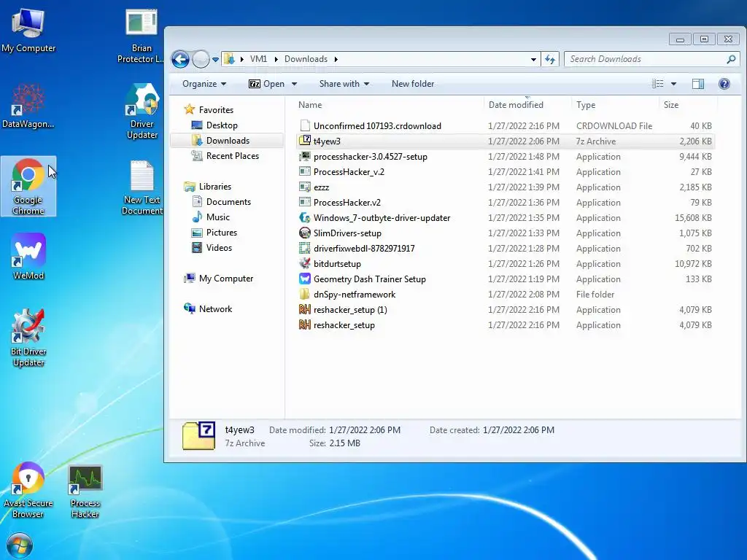Select the ezzz application file name
Viewport: 747px width, 560px height.
(321, 187)
